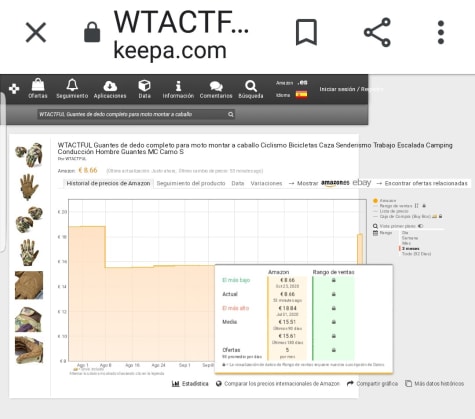The height and width of the screenshot is (419, 475).
Task: Toggle Lista de precio series
Action: [394, 211]
